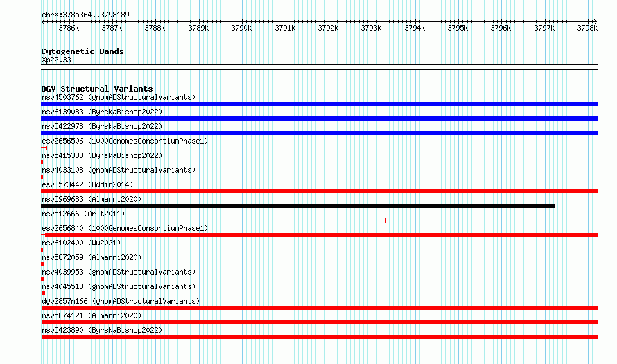Click the blue bar under nsv6139083
Screen dimensions: 617x364
click(x=319, y=119)
